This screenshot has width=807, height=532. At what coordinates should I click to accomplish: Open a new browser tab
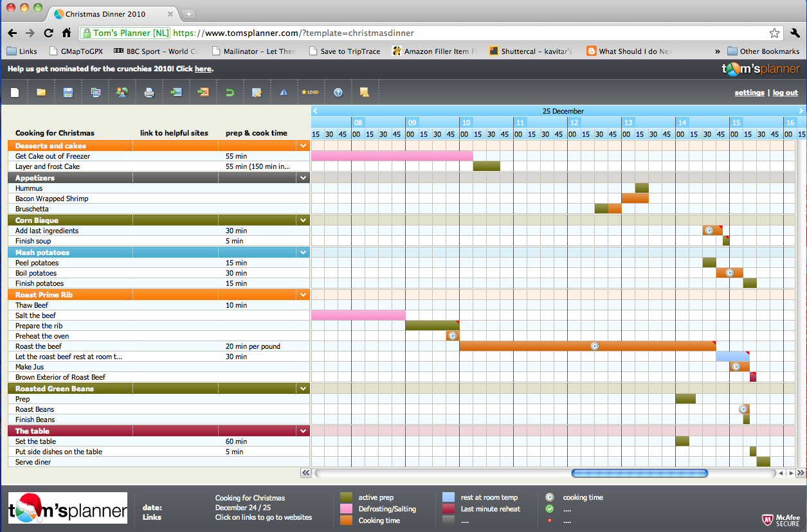tap(188, 13)
